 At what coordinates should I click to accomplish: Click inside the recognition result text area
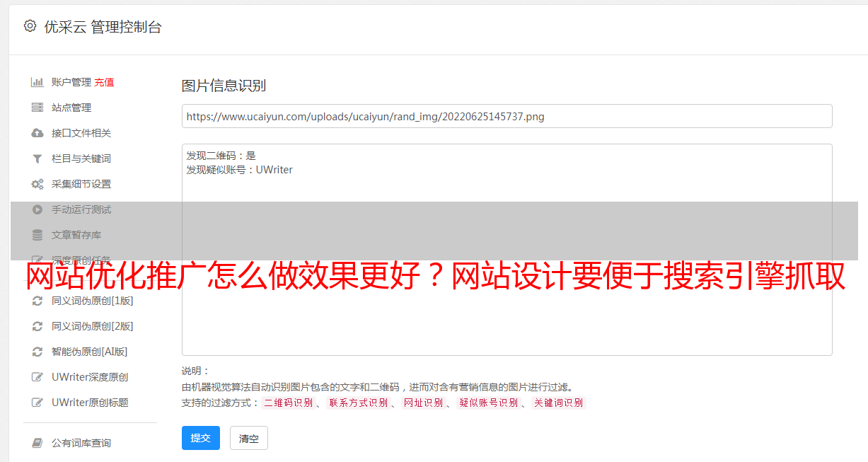(x=507, y=250)
